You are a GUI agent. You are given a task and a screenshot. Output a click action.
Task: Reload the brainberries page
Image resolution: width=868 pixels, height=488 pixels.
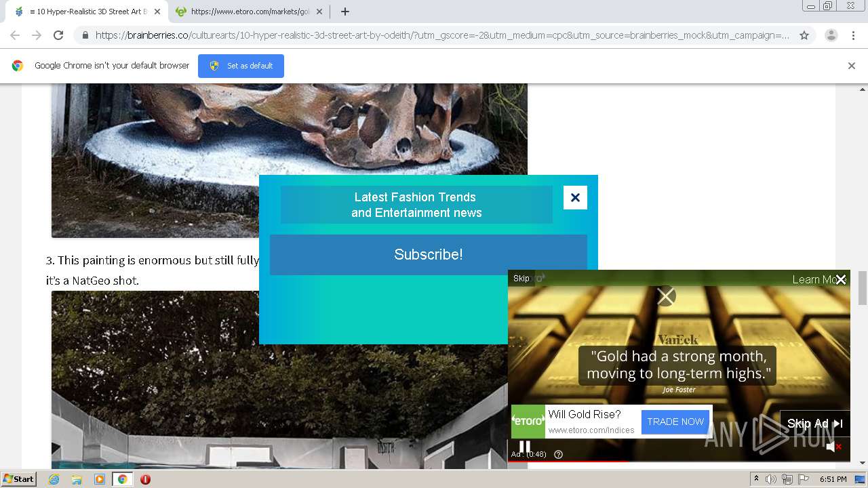pyautogui.click(x=58, y=35)
